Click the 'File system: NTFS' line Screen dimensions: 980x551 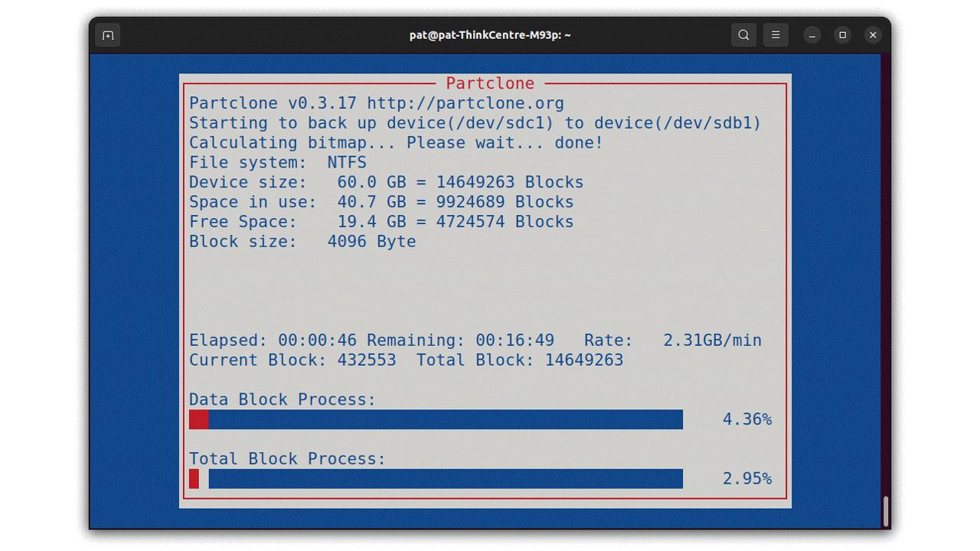pos(278,163)
